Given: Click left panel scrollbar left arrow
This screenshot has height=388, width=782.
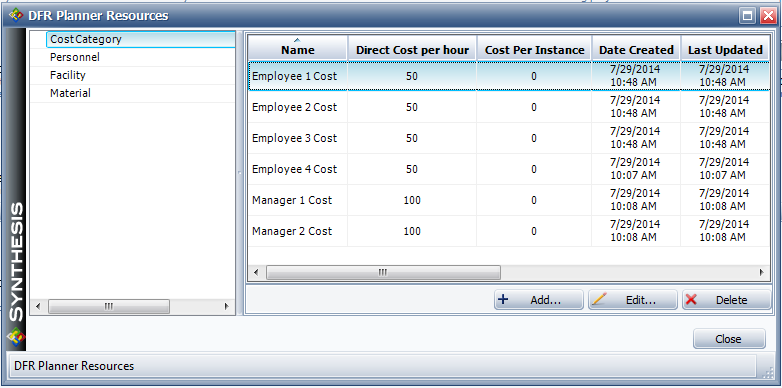Looking at the screenshot, I should coord(38,306).
